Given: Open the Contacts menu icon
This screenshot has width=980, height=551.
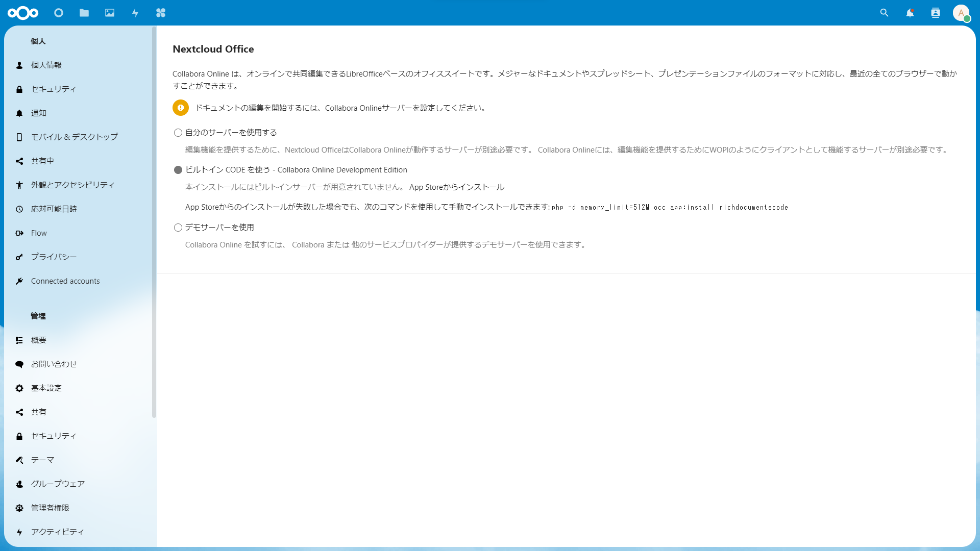Looking at the screenshot, I should pyautogui.click(x=936, y=13).
